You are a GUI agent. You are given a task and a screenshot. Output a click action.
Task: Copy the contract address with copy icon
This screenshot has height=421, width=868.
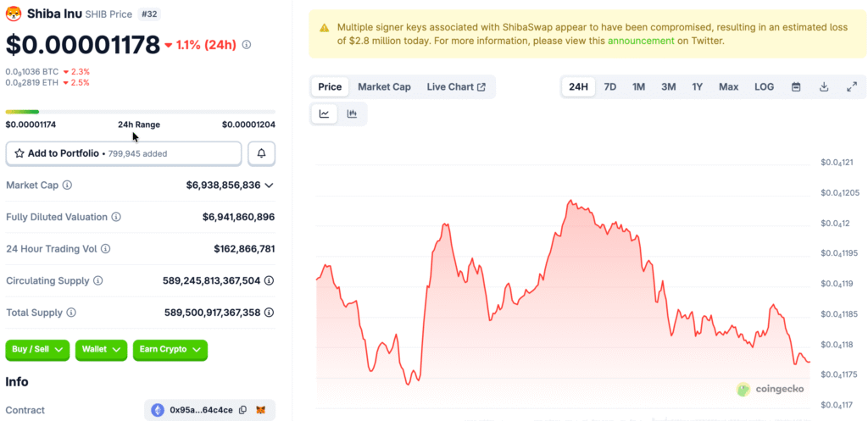click(x=242, y=411)
